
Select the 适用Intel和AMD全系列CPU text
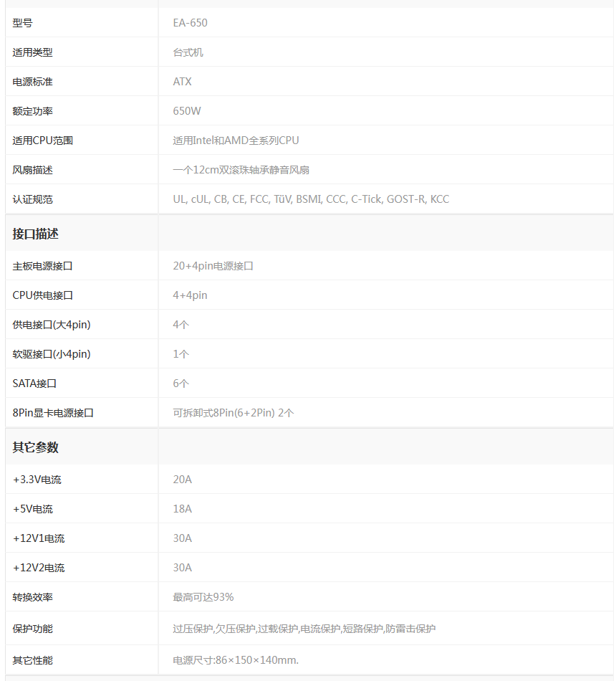pyautogui.click(x=236, y=141)
